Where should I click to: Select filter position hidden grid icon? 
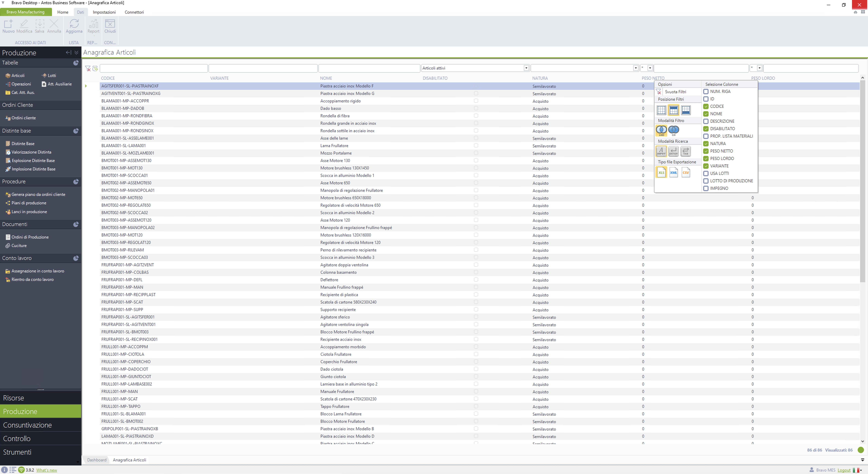661,110
